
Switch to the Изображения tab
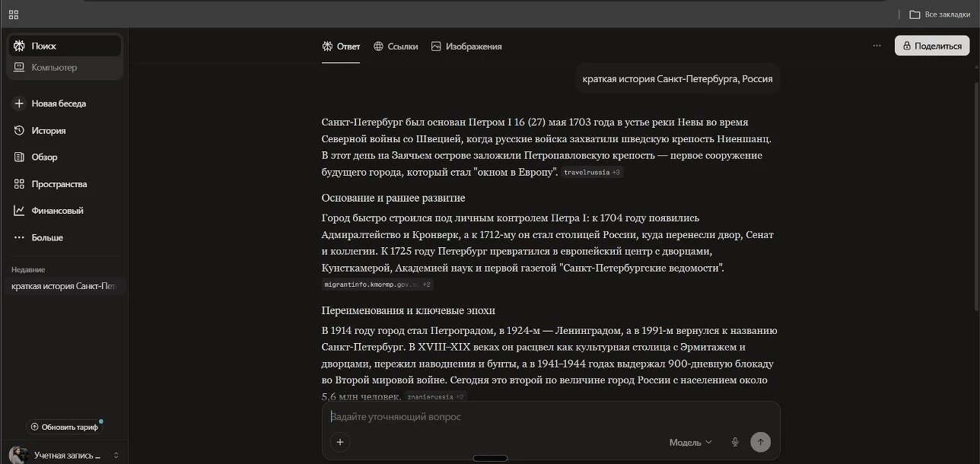coord(466,46)
